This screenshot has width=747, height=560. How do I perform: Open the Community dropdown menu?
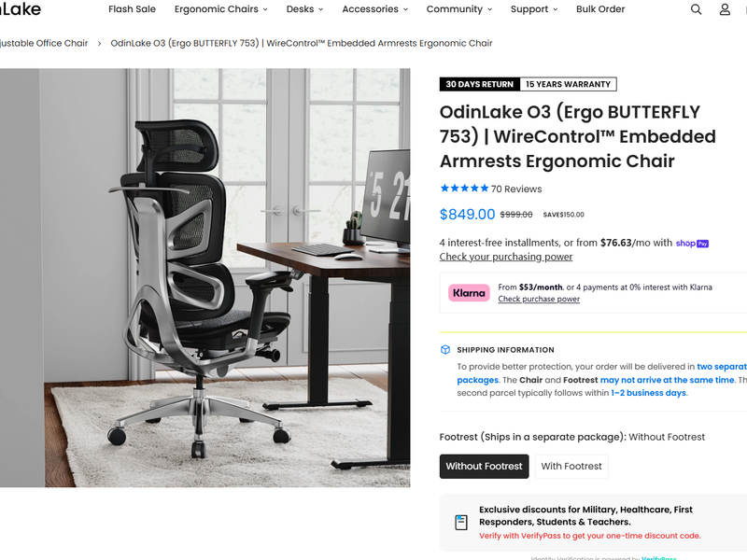pos(459,9)
